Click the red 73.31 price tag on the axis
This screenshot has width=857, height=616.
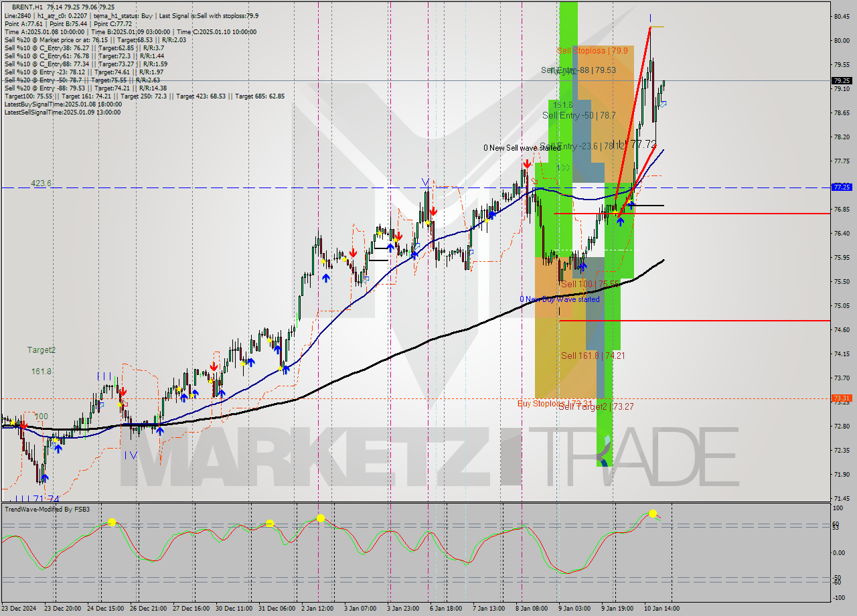tap(842, 398)
